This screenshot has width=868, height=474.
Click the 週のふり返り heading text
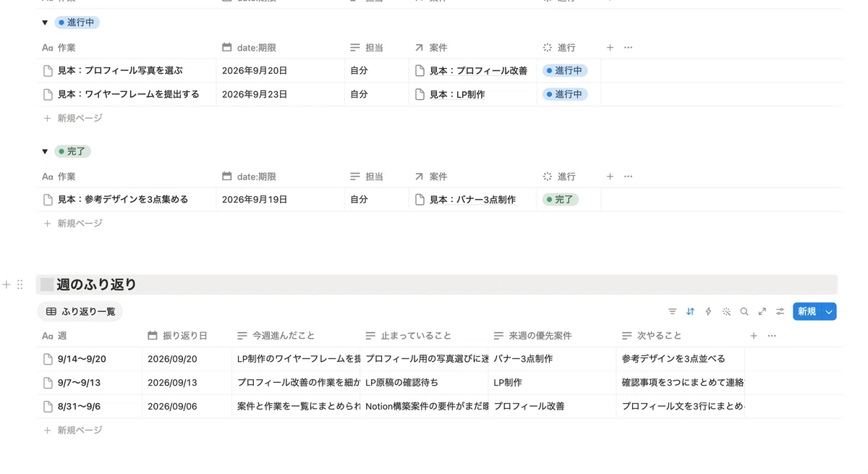tap(96, 284)
